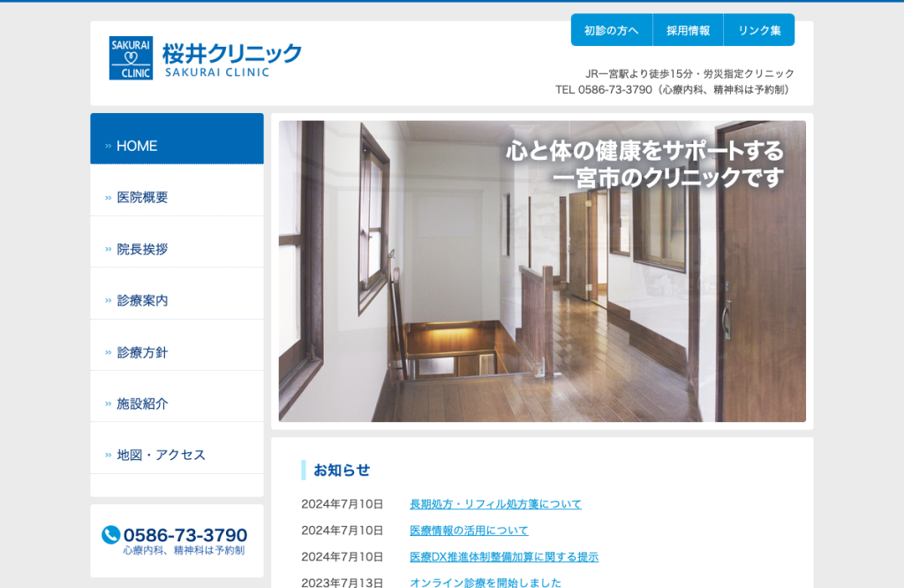Click the JR一宮駅より徒歩15分 header text
Screen dimensions: 904x588
(x=639, y=74)
